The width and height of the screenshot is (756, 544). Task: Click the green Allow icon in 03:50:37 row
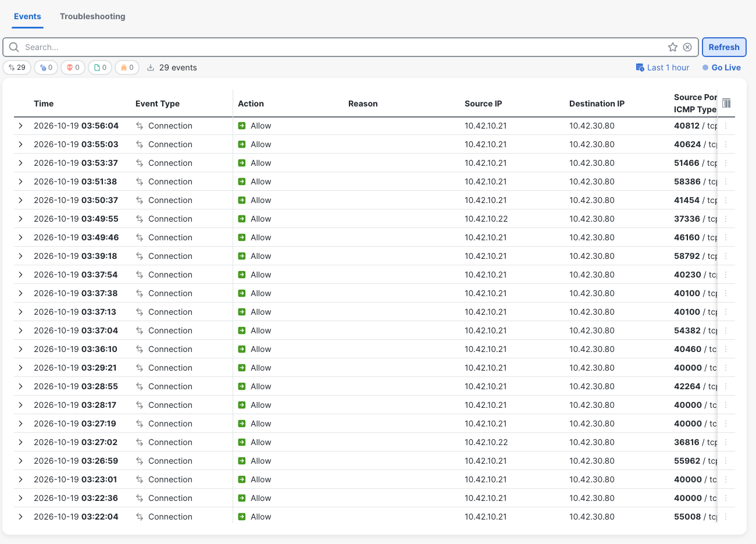coord(242,200)
